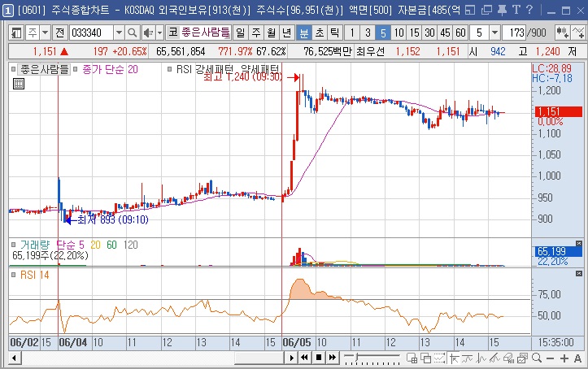Click the plus zoom-in icon

coord(564,358)
